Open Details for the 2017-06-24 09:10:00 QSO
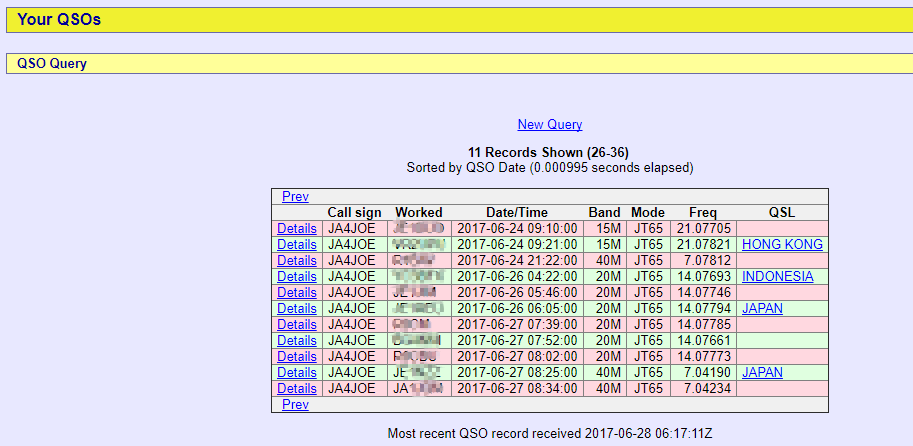 (x=297, y=228)
